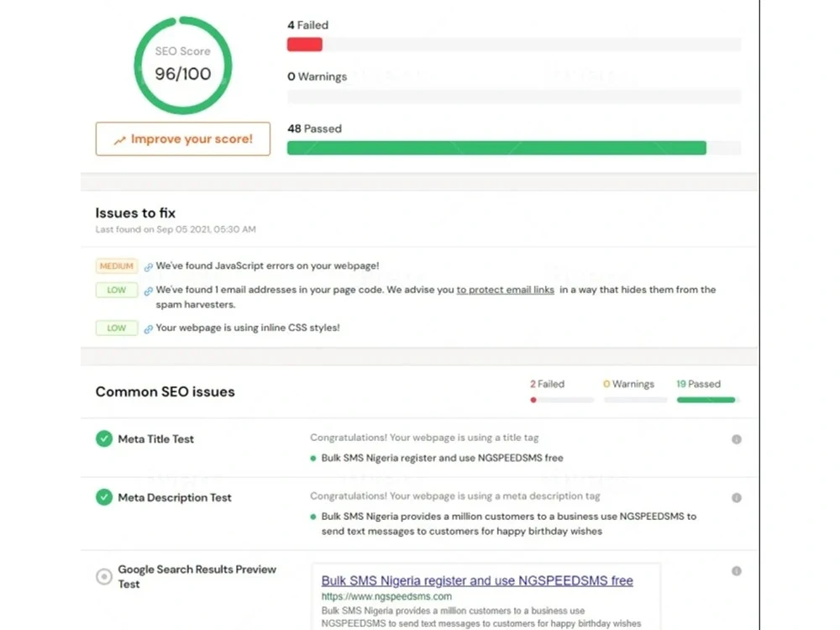Click the https://www.ngspeedsms.com preview URL
This screenshot has width=840, height=630.
point(386,596)
